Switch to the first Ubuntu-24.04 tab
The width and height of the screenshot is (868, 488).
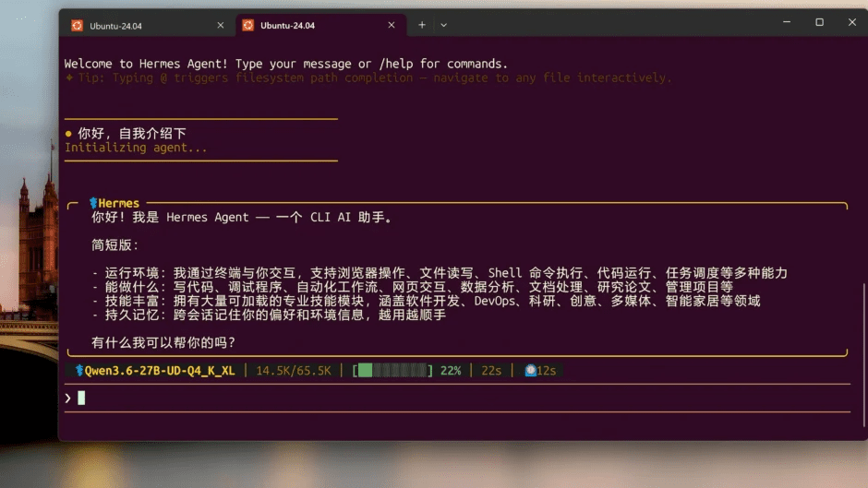[148, 26]
